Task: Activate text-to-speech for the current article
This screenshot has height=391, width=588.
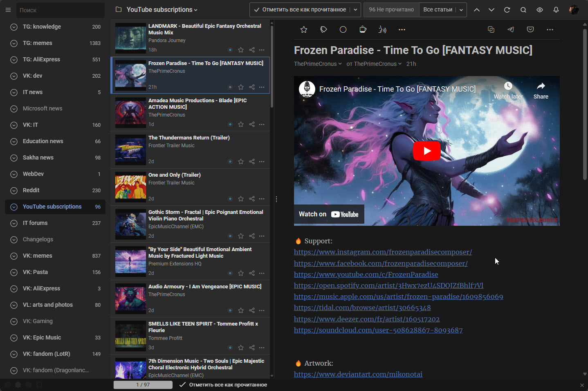Action: (382, 29)
